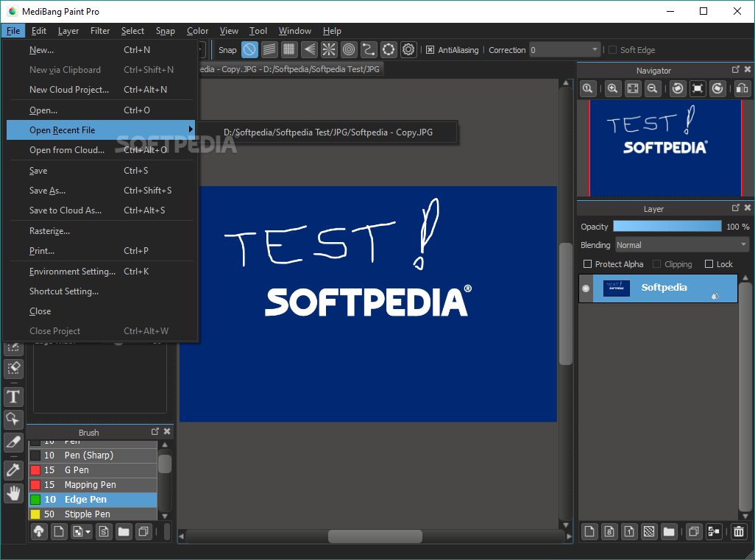
Task: Enable the Lock checkbox
Action: pos(709,264)
